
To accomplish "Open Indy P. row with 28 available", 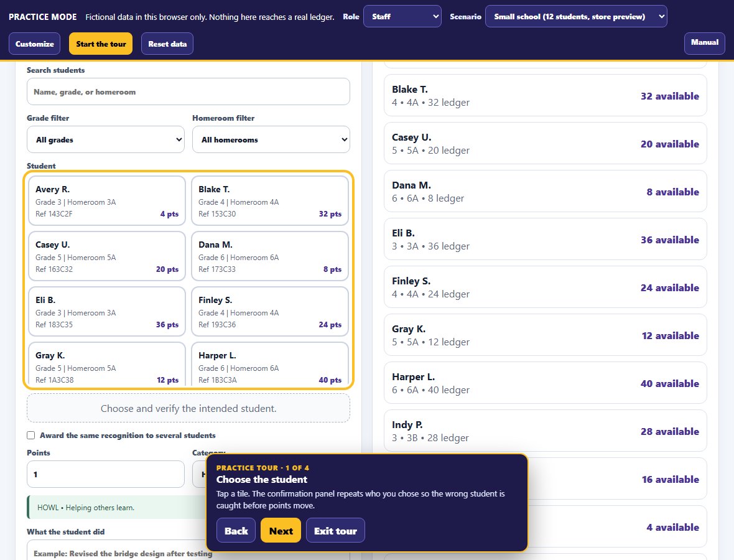I will click(546, 431).
